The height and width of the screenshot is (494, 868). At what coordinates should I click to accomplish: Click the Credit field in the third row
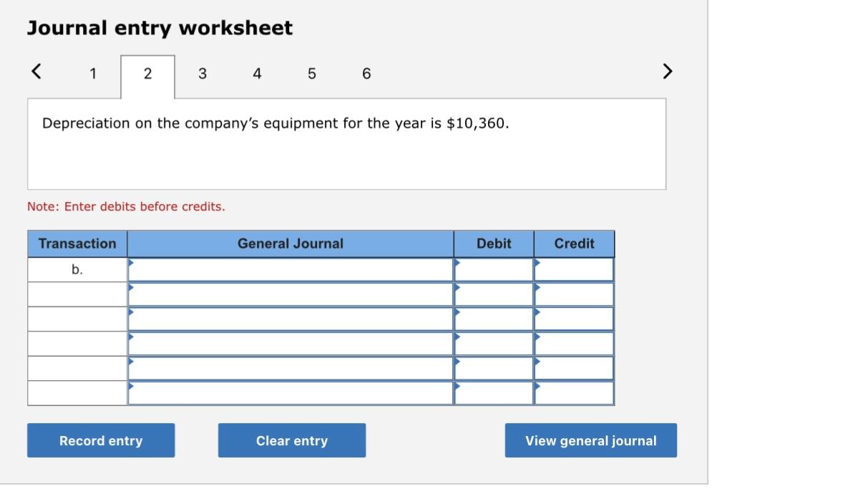(574, 319)
